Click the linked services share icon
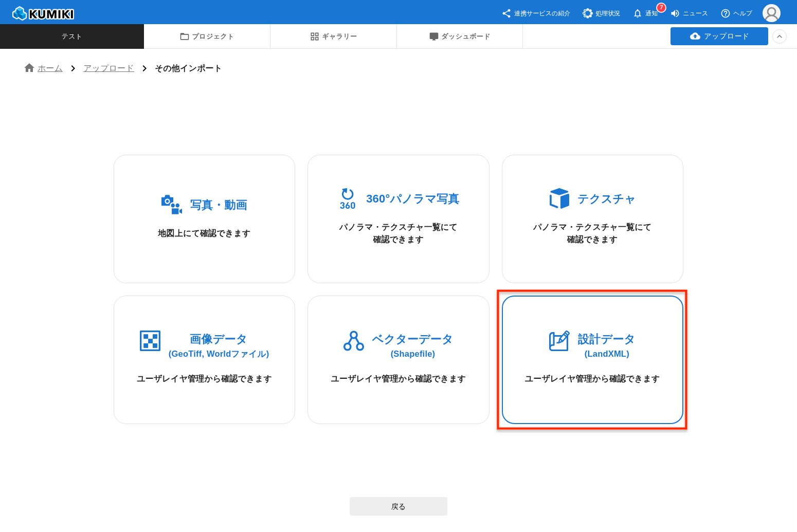The image size is (797, 532). point(506,13)
